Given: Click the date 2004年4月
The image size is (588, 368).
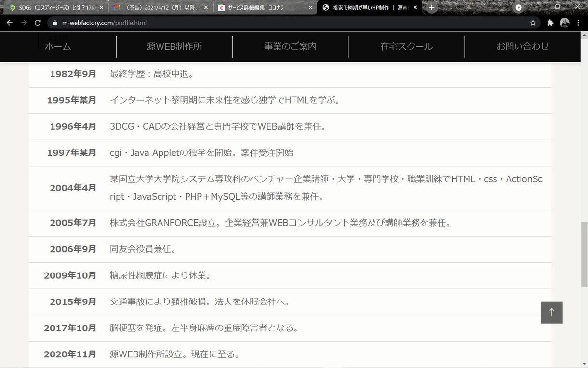Looking at the screenshot, I should [73, 188].
